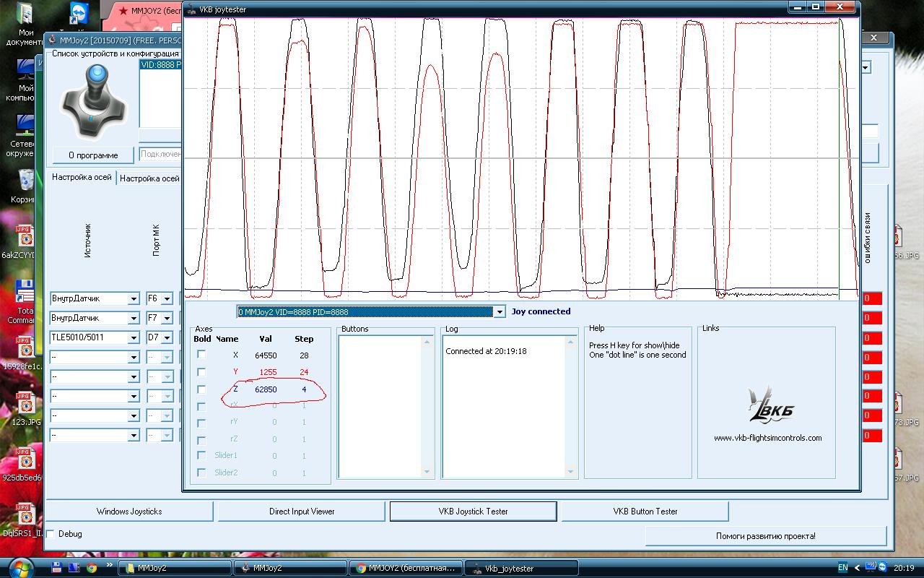Click Помоги развитию проекта! button

[x=765, y=535]
